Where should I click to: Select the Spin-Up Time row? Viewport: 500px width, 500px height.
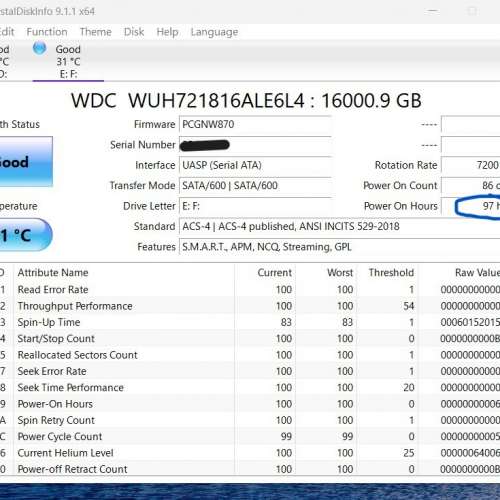250,322
